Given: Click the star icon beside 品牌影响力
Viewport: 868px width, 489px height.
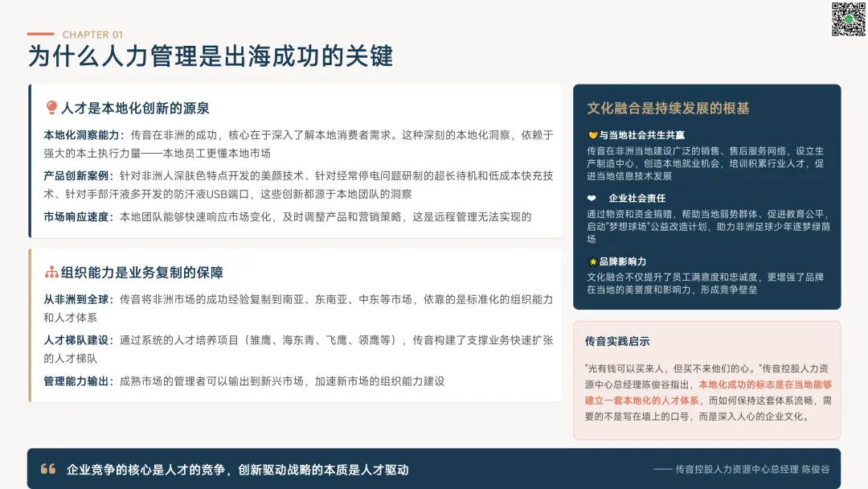Looking at the screenshot, I should coord(592,261).
